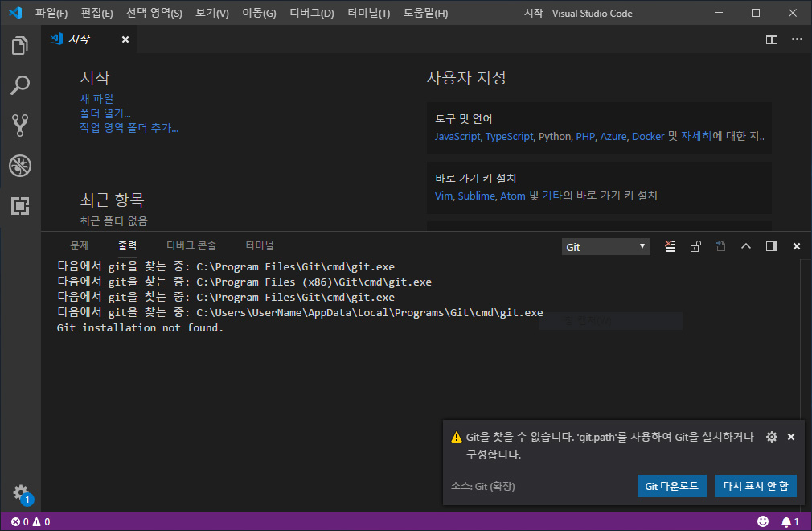
Task: Click the Sublime keybindings link
Action: tap(477, 196)
